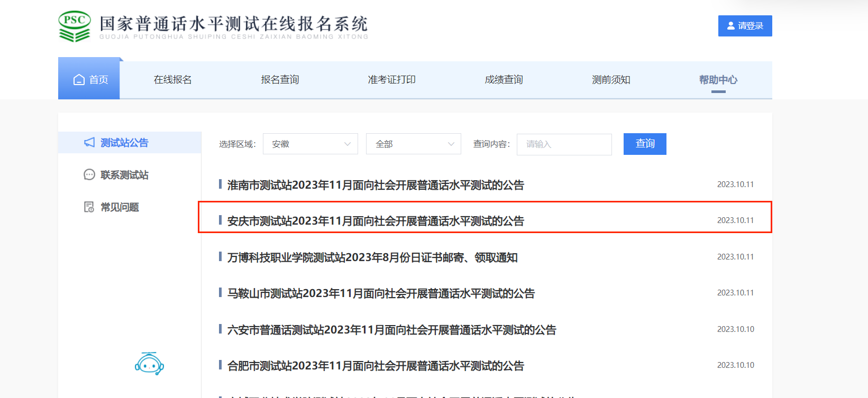Open 准考证打印 navigation tab
Viewport: 868px width, 398px height.
392,80
